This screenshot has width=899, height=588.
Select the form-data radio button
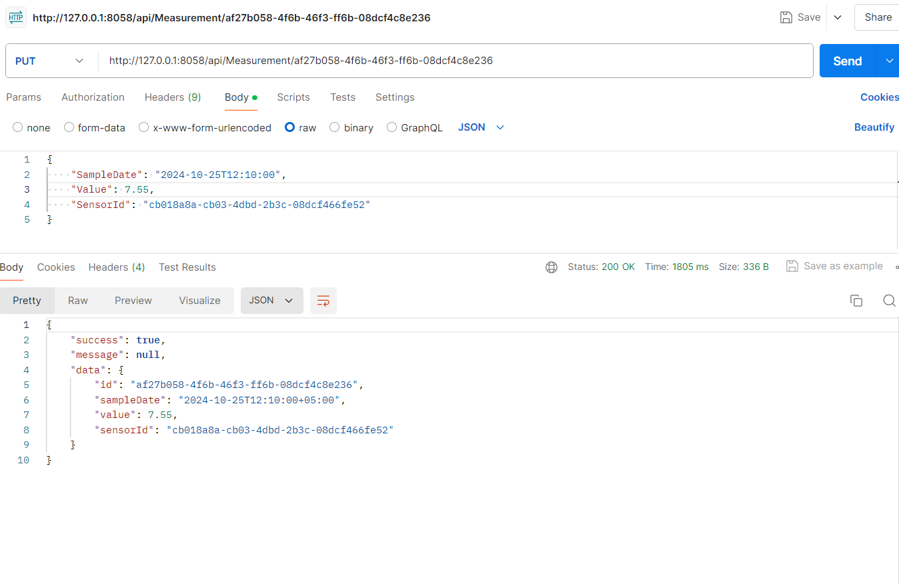point(69,127)
